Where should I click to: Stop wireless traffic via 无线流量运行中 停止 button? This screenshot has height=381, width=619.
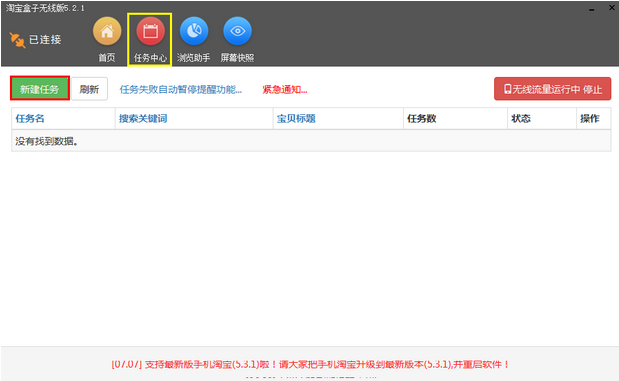point(552,89)
